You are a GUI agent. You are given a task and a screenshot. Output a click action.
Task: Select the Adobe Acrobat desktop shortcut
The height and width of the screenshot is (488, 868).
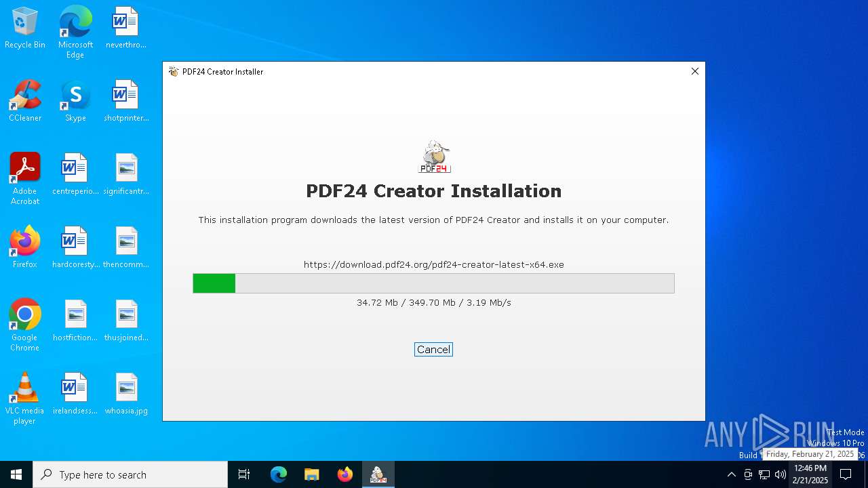25,179
